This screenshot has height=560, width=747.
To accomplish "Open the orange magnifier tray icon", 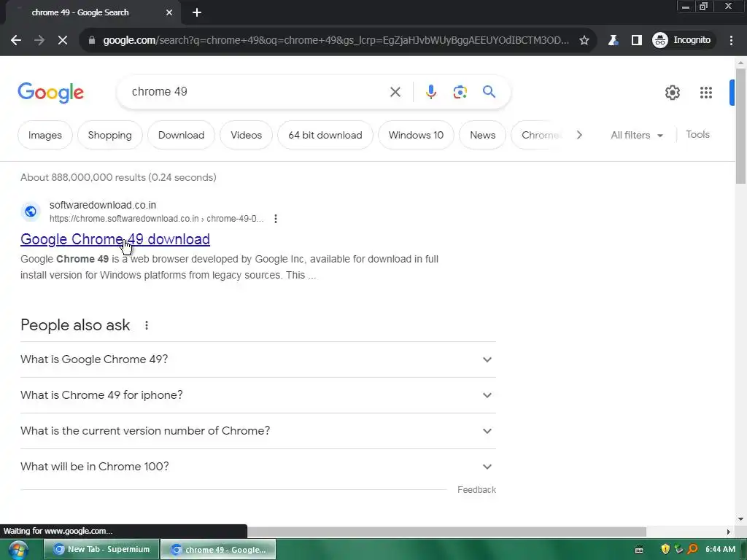I will click(x=692, y=550).
